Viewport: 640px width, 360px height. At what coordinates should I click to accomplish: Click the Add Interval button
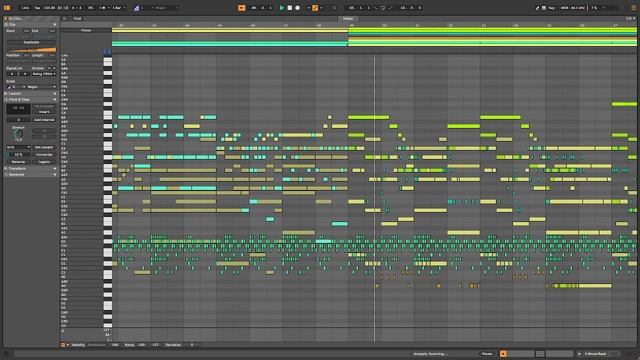click(44, 120)
